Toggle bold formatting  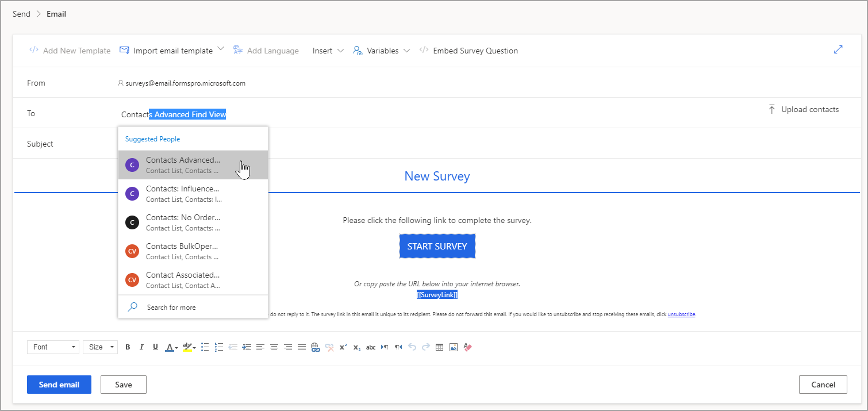(128, 347)
